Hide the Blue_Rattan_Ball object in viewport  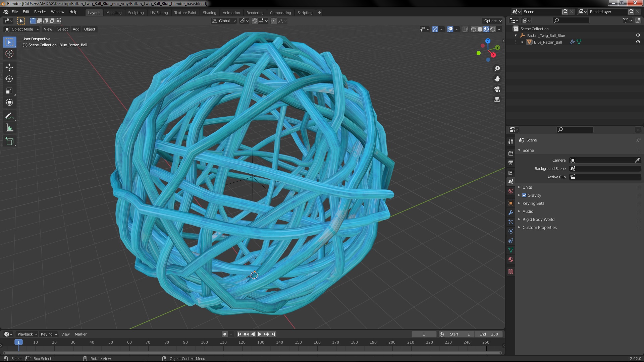638,42
